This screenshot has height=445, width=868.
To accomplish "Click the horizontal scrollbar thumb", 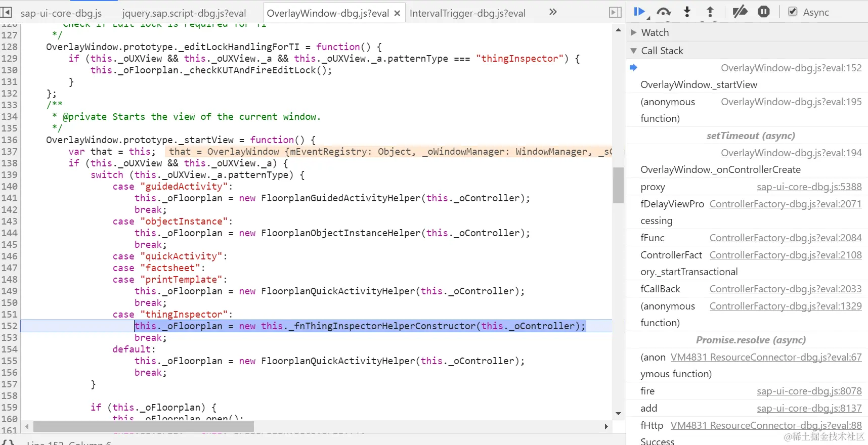I will 144,426.
